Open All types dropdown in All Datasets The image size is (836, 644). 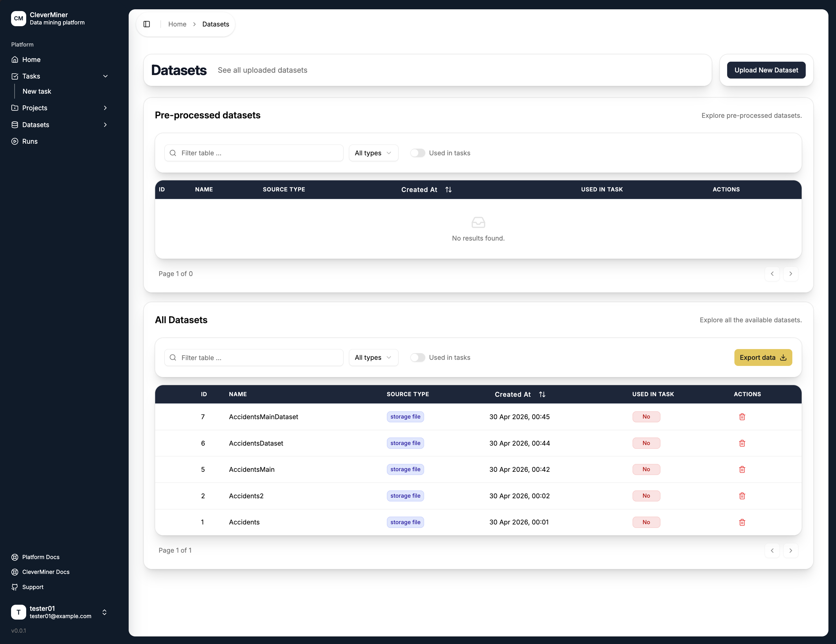click(x=373, y=357)
